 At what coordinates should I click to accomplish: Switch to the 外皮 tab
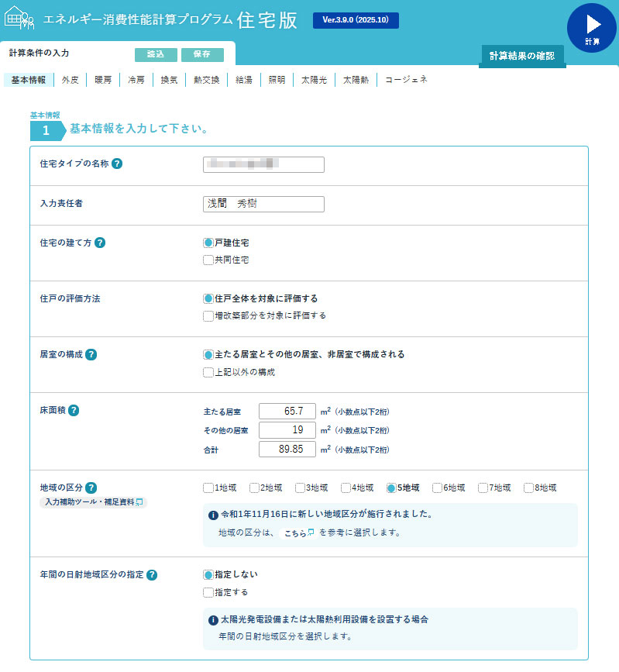tap(70, 80)
